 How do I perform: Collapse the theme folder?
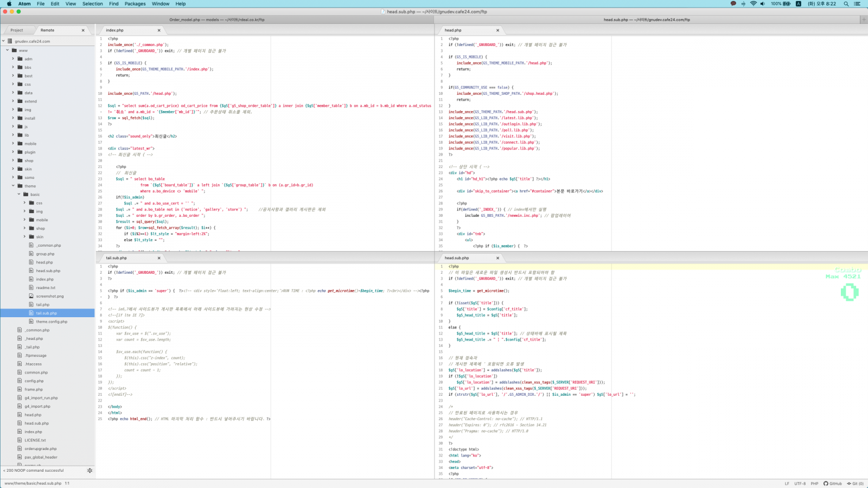(13, 186)
